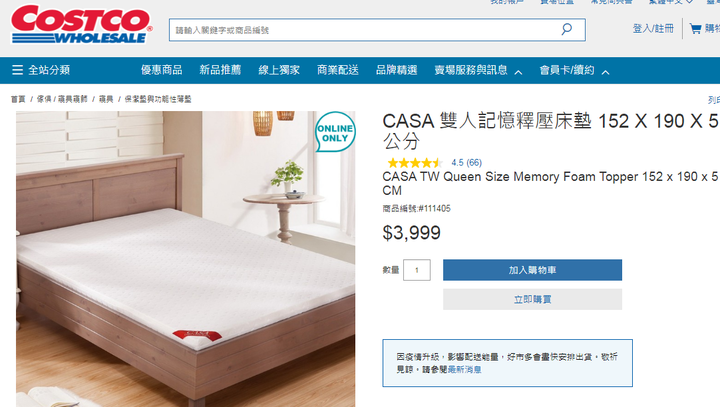Open the language selector dropdown

tap(670, 2)
